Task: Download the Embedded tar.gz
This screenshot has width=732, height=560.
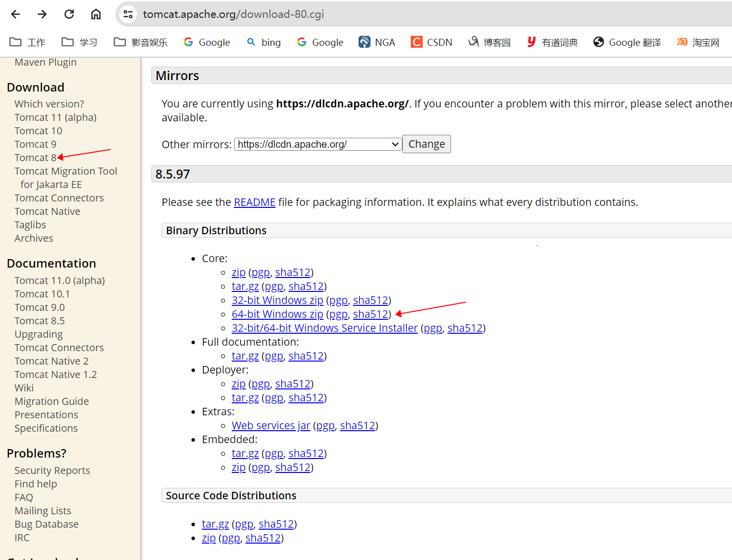Action: [245, 454]
